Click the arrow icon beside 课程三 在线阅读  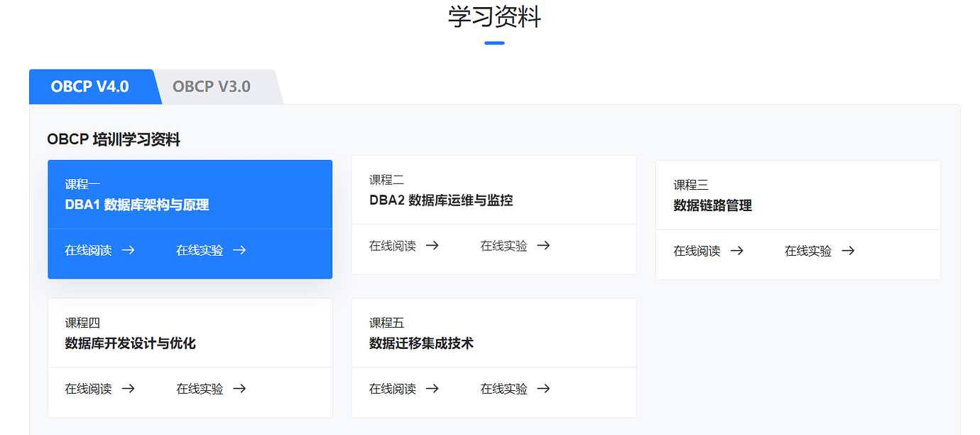[x=738, y=250]
